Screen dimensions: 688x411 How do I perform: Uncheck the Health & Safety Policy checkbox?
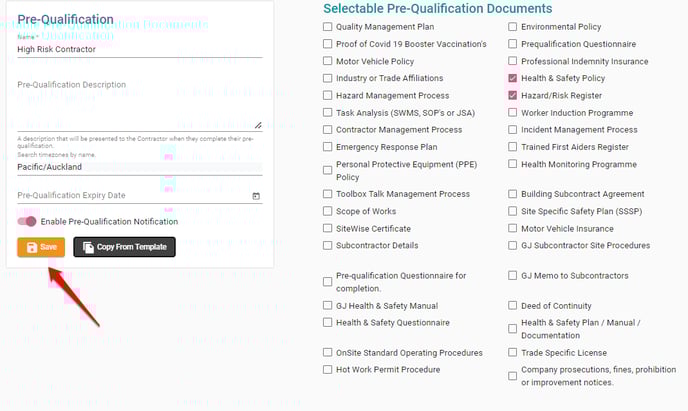point(512,78)
